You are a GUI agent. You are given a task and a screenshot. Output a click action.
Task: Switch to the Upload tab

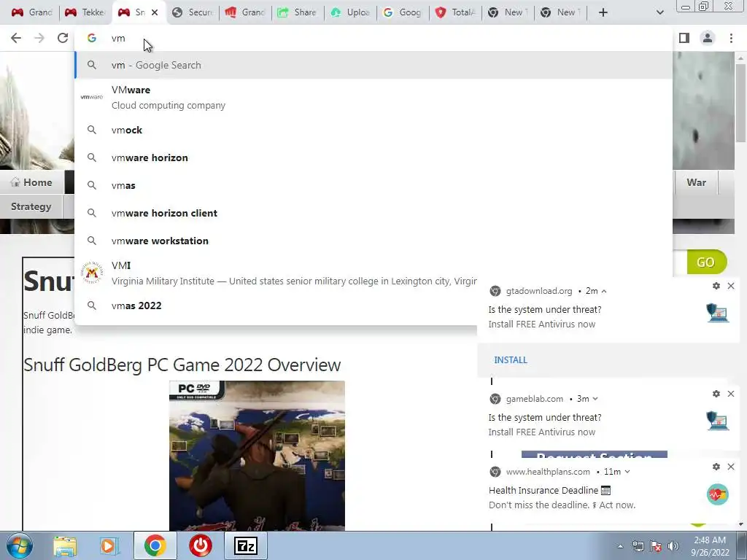(x=350, y=12)
